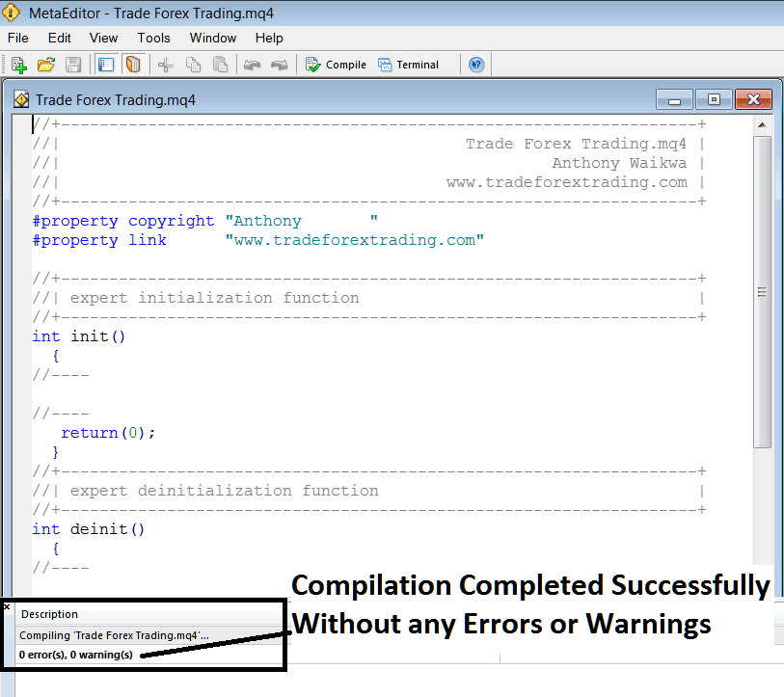Viewport: 784px width, 697px height.
Task: Toggle the Navigator panel
Action: (106, 64)
